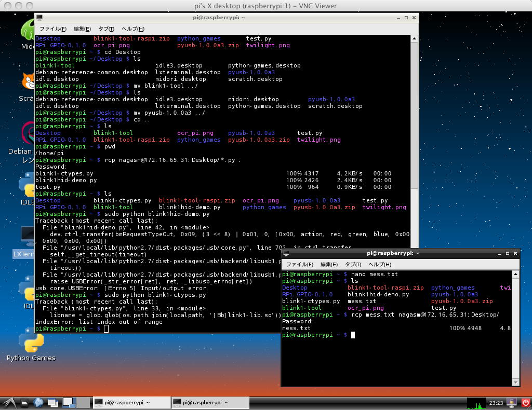Launch the file manager from the taskbar
Screen dimensions: 532x410
click(24, 402)
